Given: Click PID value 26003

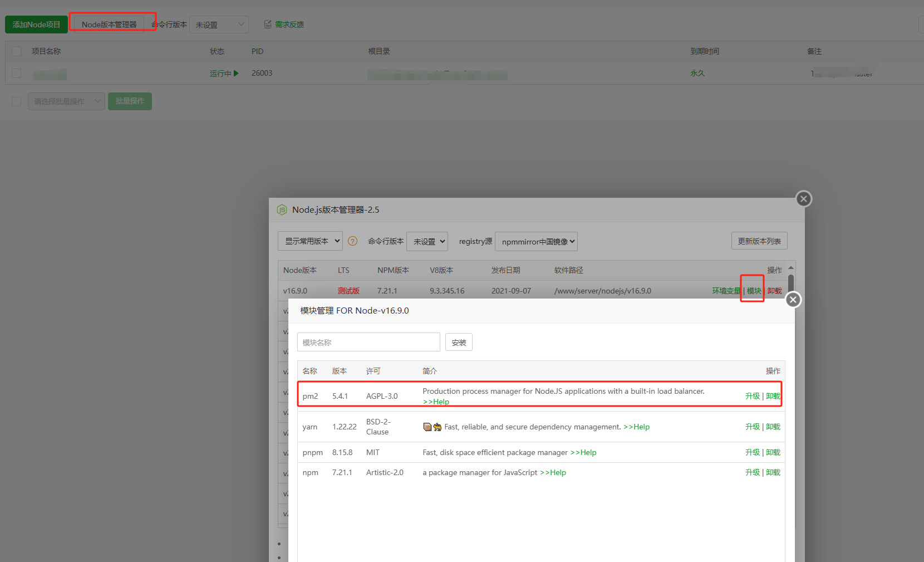Looking at the screenshot, I should pos(262,73).
